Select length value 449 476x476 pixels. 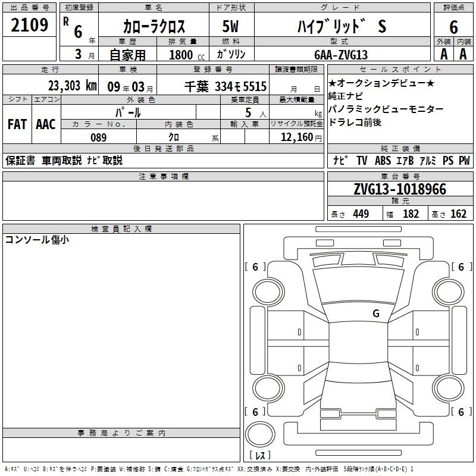pyautogui.click(x=361, y=214)
